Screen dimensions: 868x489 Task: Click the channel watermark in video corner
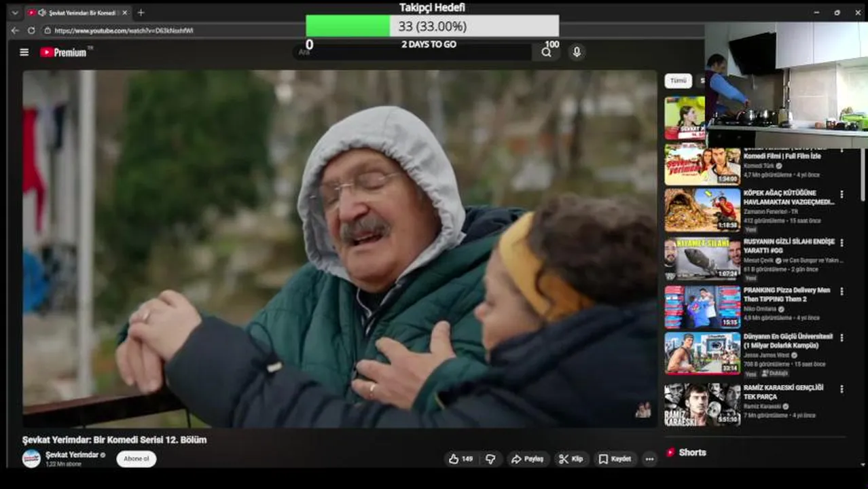[x=643, y=410]
